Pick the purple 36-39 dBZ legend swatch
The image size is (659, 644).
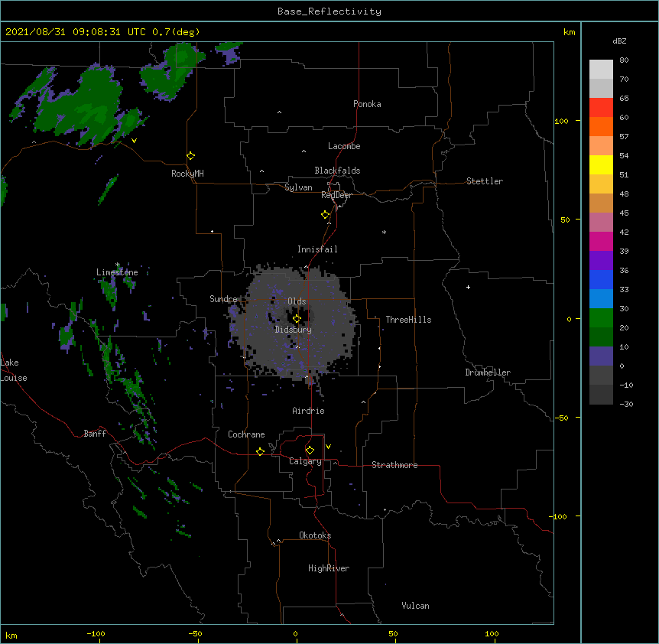(x=601, y=261)
